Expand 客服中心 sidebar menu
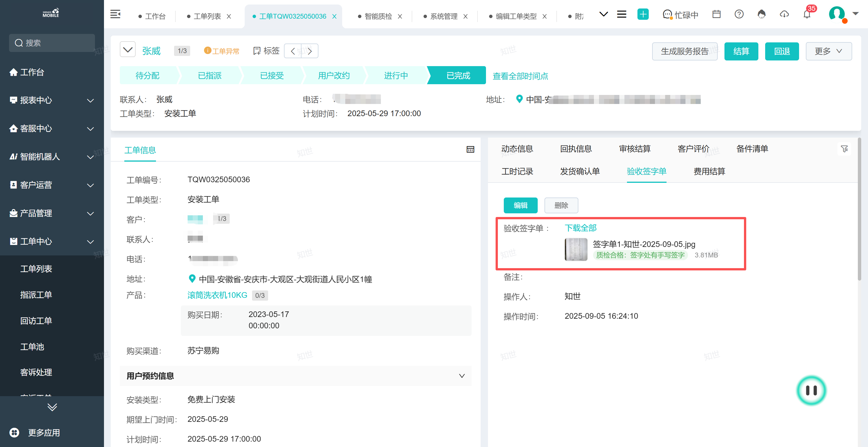868x447 pixels. coord(52,129)
